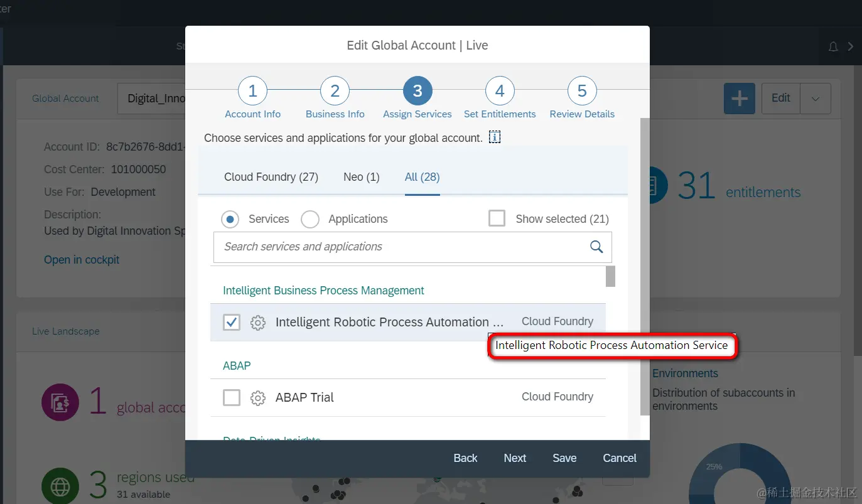
Task: Click the Save button
Action: (564, 458)
